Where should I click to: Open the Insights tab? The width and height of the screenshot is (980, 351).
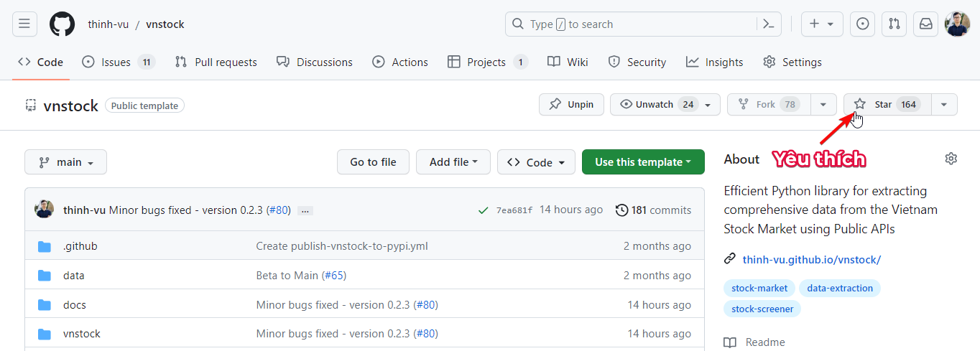[714, 62]
